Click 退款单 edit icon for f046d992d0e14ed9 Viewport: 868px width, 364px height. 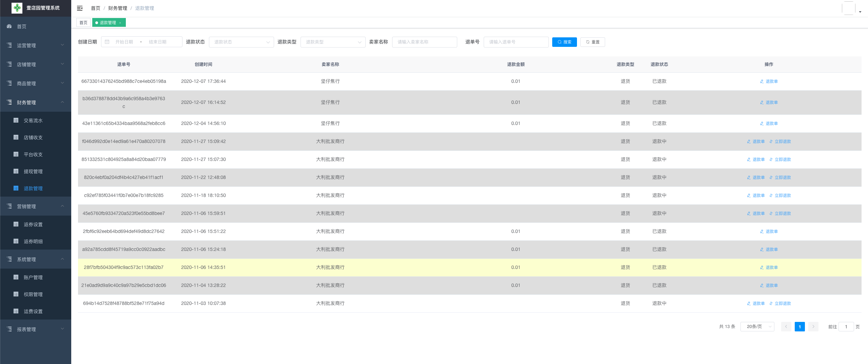(749, 142)
